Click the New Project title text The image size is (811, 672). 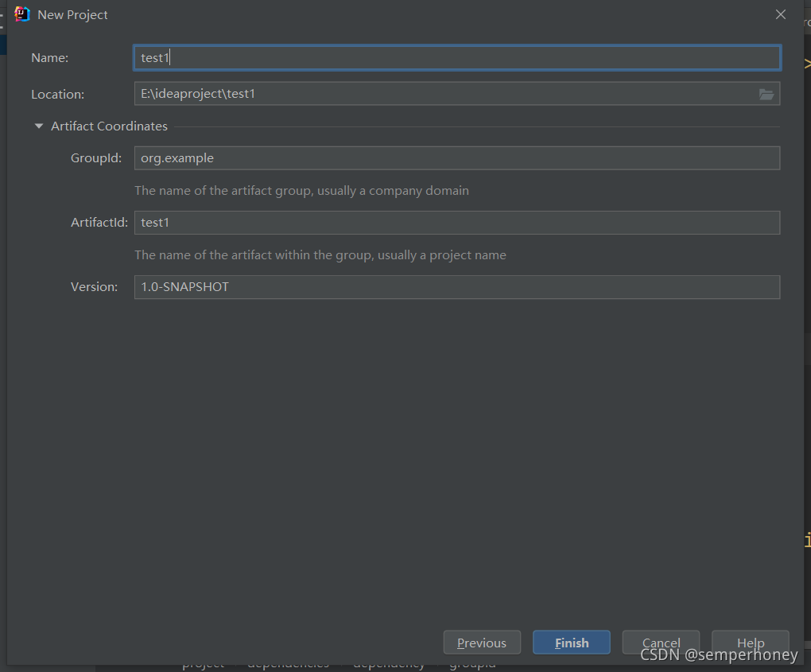(72, 15)
